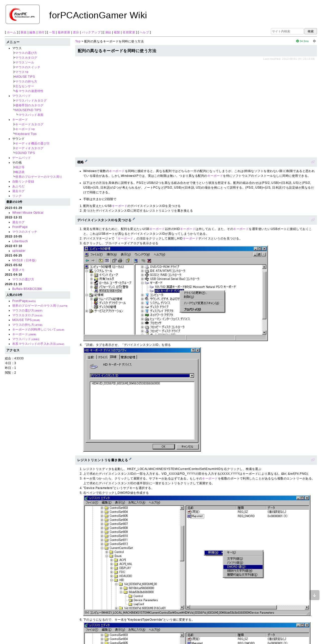Screen dimensions: 322x644
Task: Click the 凍結 freeze link
Action: point(108,32)
